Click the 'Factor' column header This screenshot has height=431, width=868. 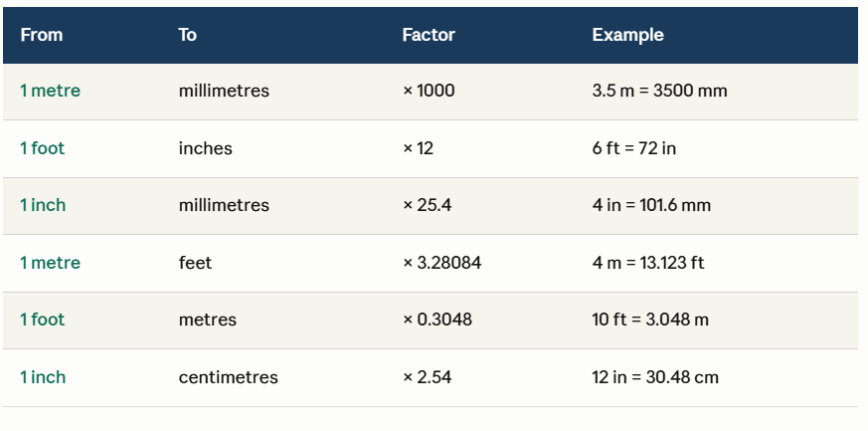429,35
